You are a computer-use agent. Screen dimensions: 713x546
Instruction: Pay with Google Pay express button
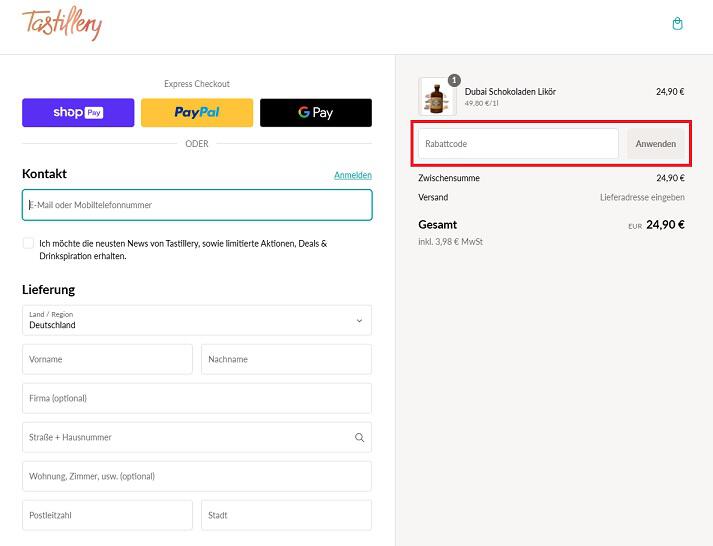316,112
